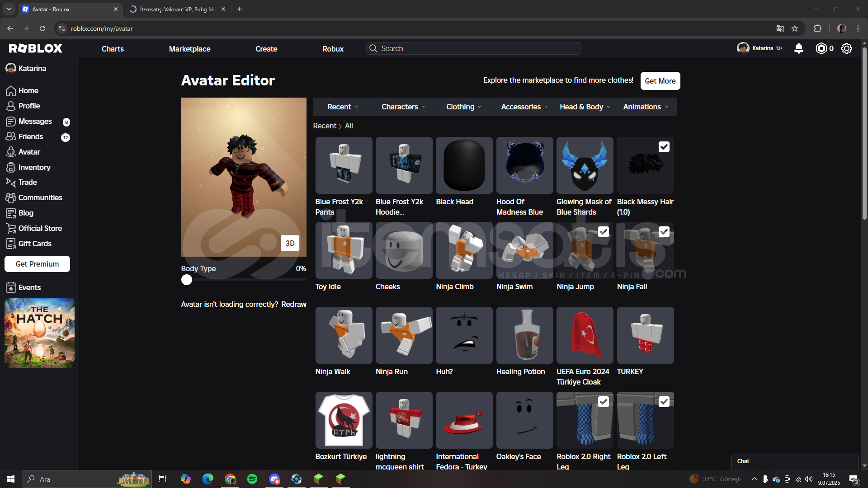Image resolution: width=868 pixels, height=488 pixels.
Task: Reload the page
Action: (42, 28)
